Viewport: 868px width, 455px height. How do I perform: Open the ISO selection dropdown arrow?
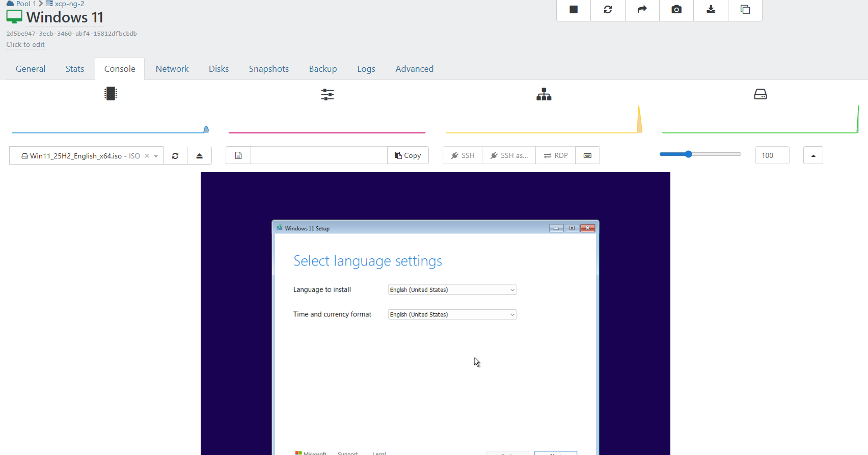(156, 156)
